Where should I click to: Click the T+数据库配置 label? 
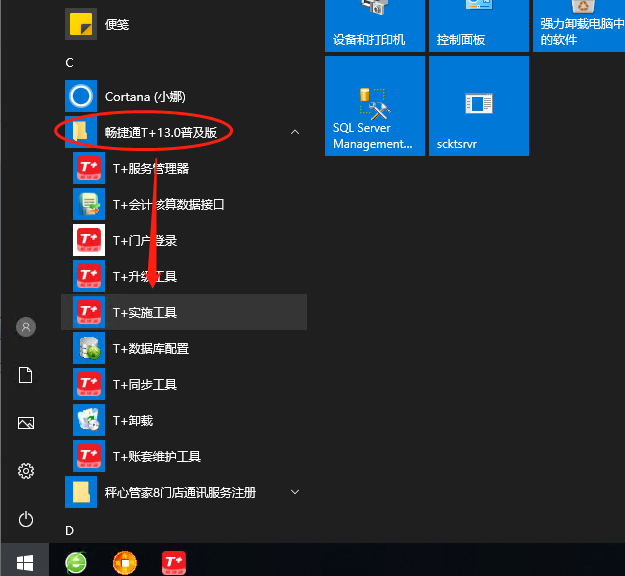[x=151, y=348]
